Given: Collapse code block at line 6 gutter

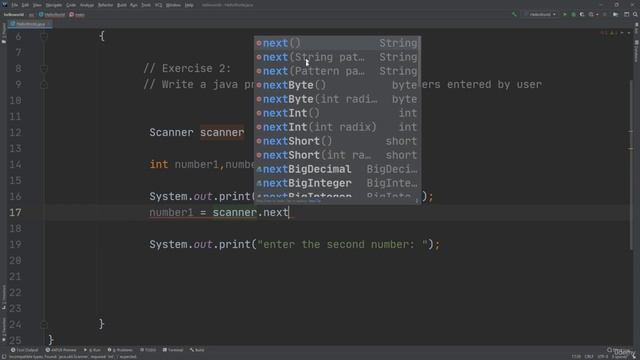Looking at the screenshot, I should pos(44,36).
